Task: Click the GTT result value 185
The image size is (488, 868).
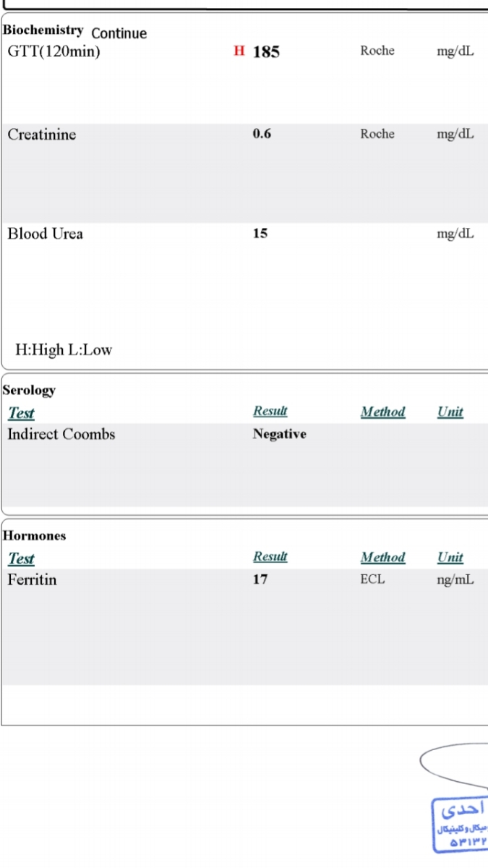Action: [x=266, y=52]
